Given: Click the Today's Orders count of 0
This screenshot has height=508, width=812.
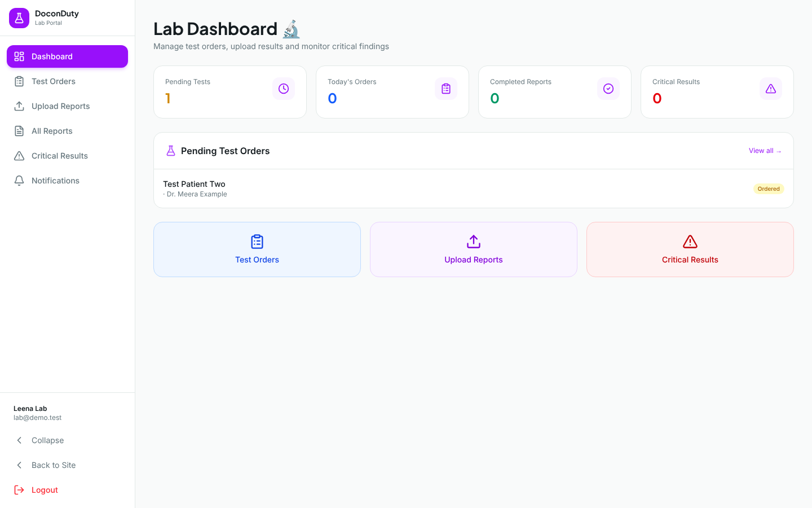Looking at the screenshot, I should [332, 98].
